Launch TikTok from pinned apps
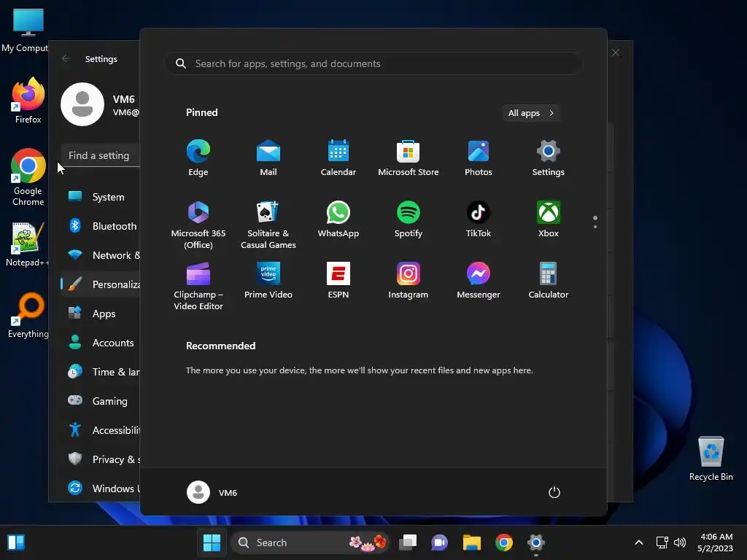 479,219
